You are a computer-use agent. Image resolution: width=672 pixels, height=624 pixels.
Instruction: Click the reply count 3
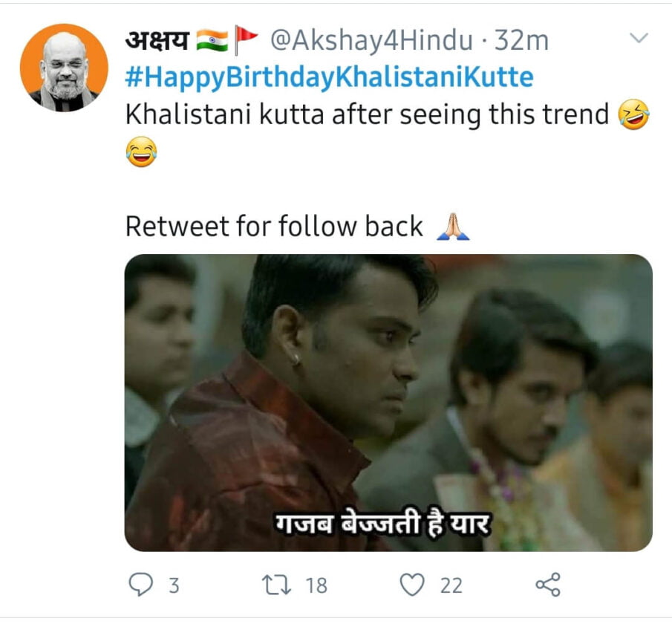coord(174,586)
